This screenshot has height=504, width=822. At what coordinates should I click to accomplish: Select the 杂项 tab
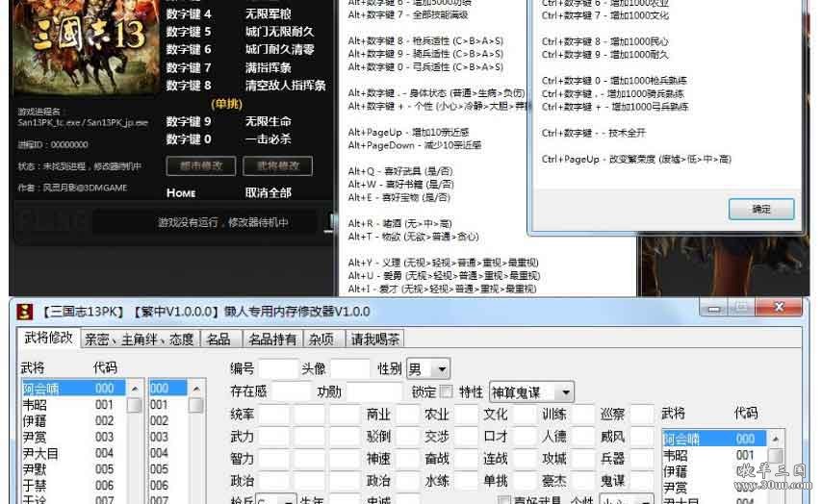coord(322,339)
